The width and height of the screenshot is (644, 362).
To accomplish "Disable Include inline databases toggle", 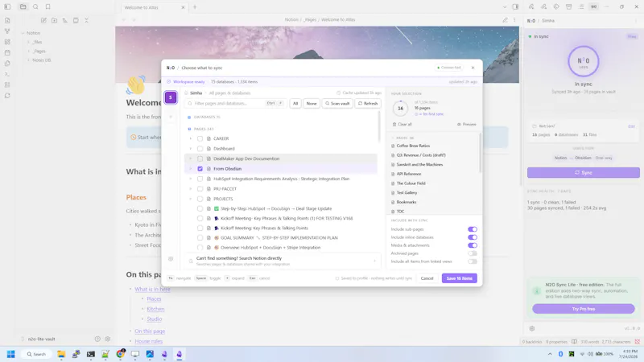I will [x=473, y=237].
